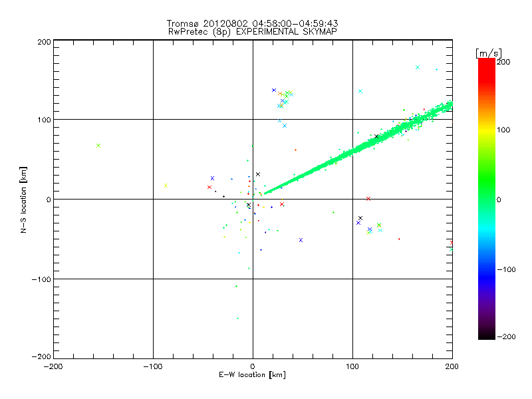Pick the black bottom end of colorbar
The width and height of the screenshot is (532, 399).
[487, 336]
